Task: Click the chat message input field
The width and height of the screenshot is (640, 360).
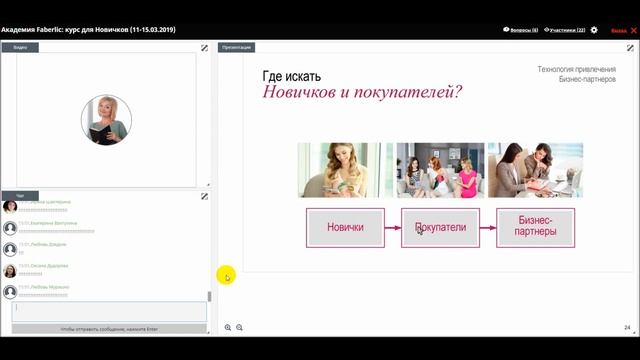Action: click(x=109, y=311)
